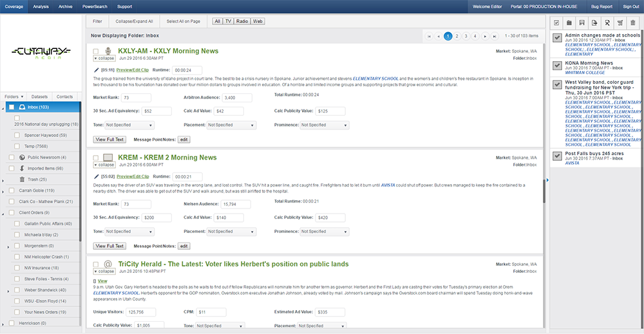Jump to the last page with the pager icon
This screenshot has width=644, height=334.
[495, 36]
